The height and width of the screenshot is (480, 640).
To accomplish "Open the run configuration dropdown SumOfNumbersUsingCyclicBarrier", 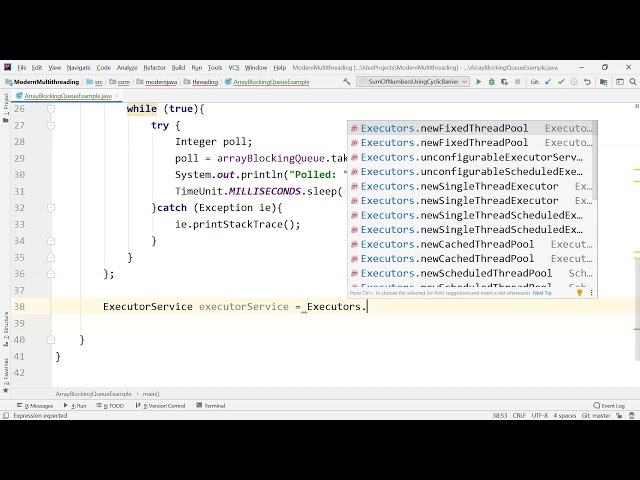I will 413,82.
